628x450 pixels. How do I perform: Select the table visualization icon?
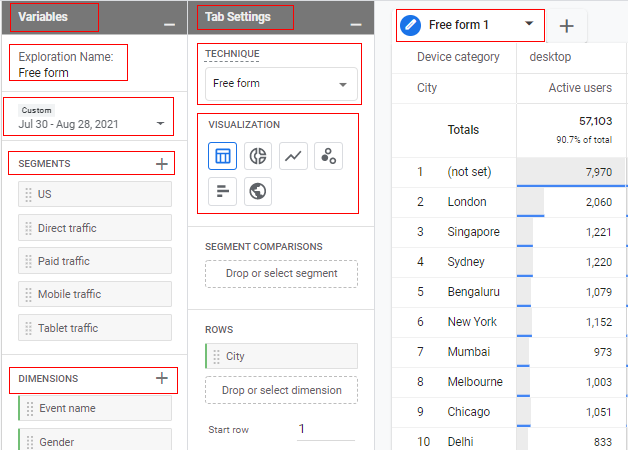point(222,156)
